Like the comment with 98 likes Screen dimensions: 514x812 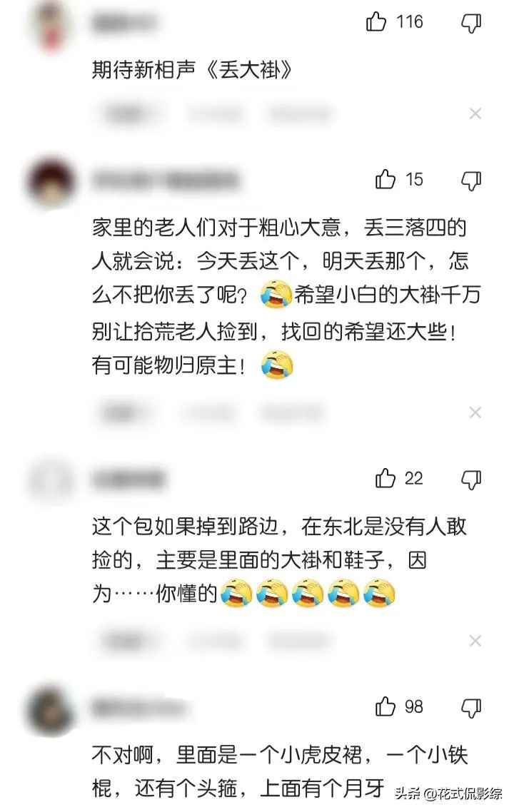pos(385,706)
